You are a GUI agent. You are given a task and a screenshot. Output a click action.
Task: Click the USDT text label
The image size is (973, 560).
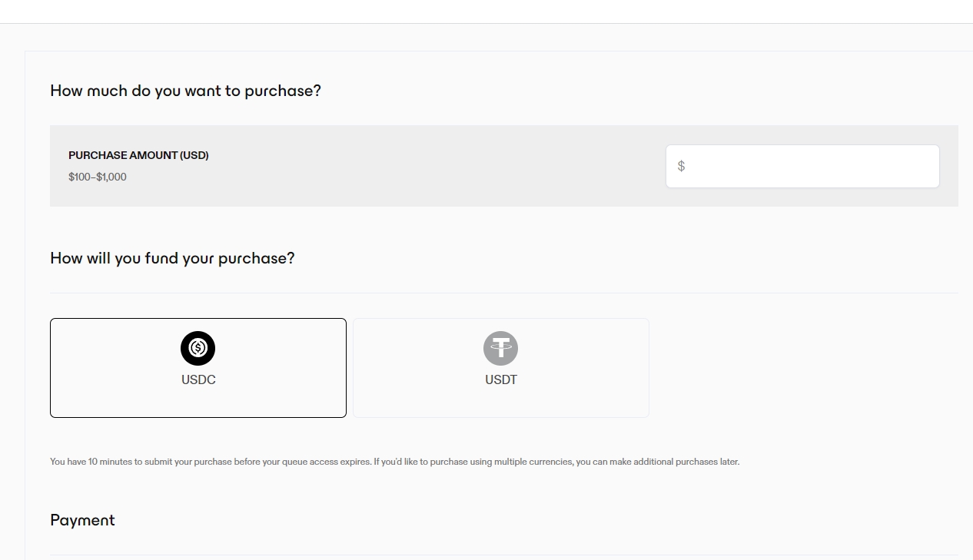[x=501, y=379]
